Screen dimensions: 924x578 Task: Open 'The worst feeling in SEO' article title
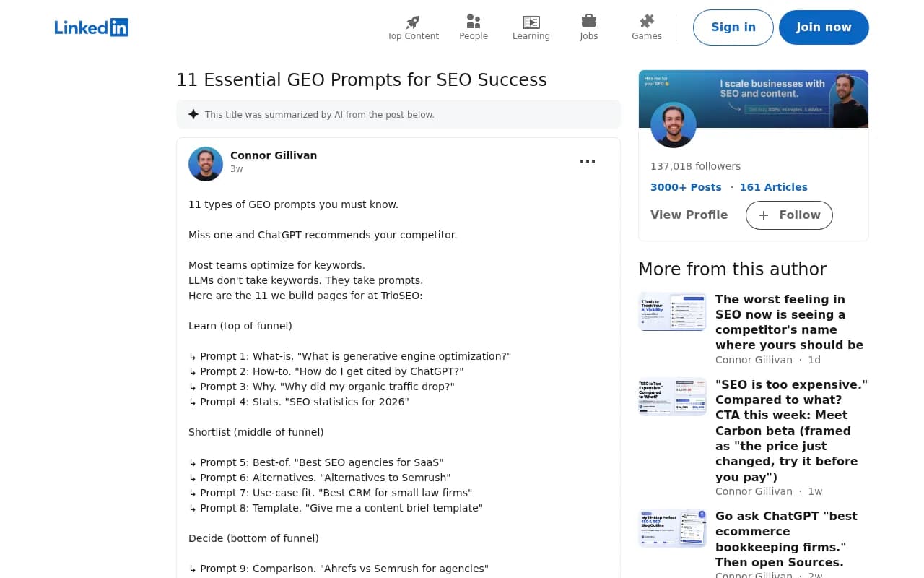pos(790,322)
